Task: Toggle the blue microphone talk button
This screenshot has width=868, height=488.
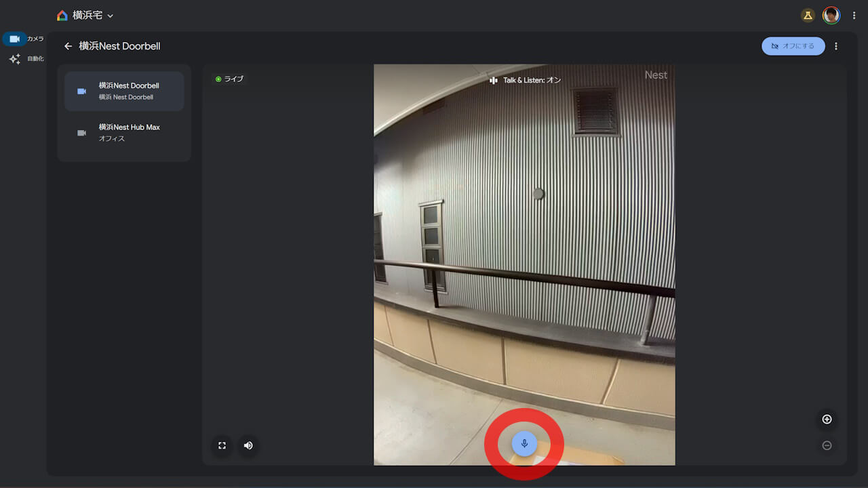Action: [524, 444]
